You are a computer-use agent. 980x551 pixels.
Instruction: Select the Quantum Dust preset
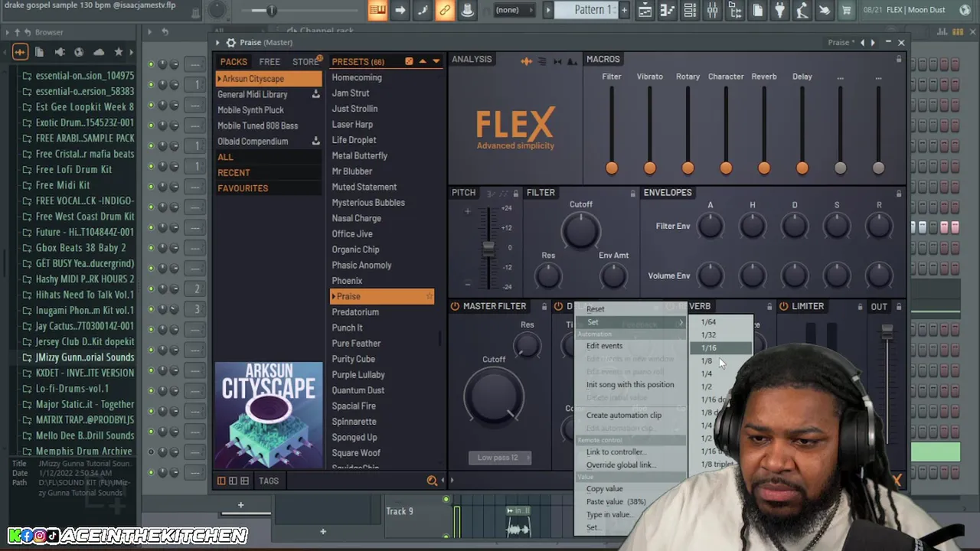tap(358, 390)
